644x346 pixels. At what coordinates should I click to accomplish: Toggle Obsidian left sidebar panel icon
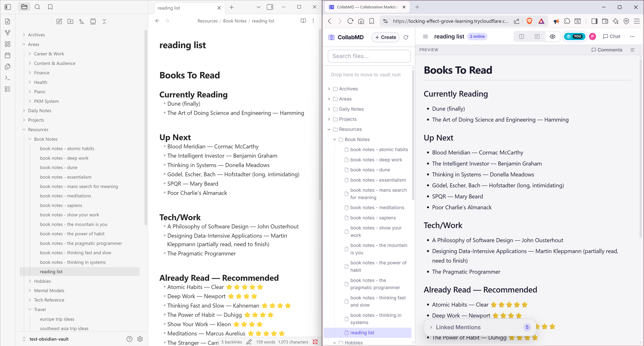click(8, 7)
